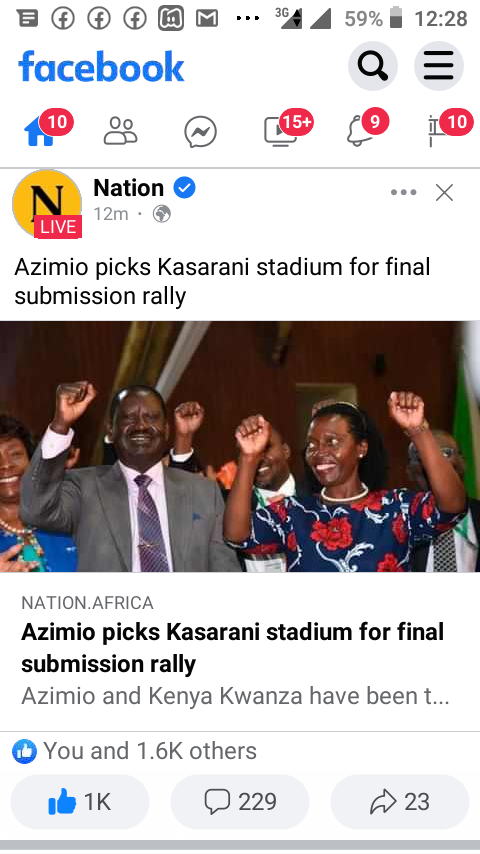Viewport: 480px width, 854px height.
Task: Tap the Facebook logo wordmark
Action: tap(101, 66)
